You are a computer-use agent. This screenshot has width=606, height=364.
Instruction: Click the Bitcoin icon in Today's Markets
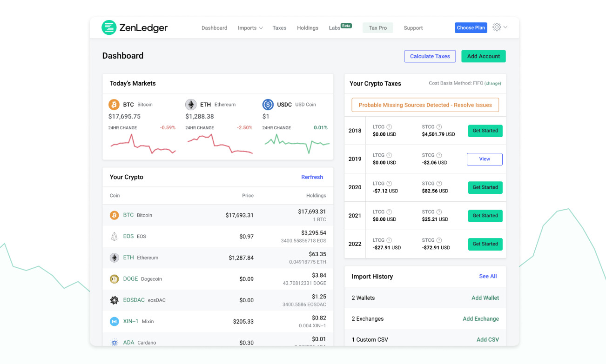point(114,104)
